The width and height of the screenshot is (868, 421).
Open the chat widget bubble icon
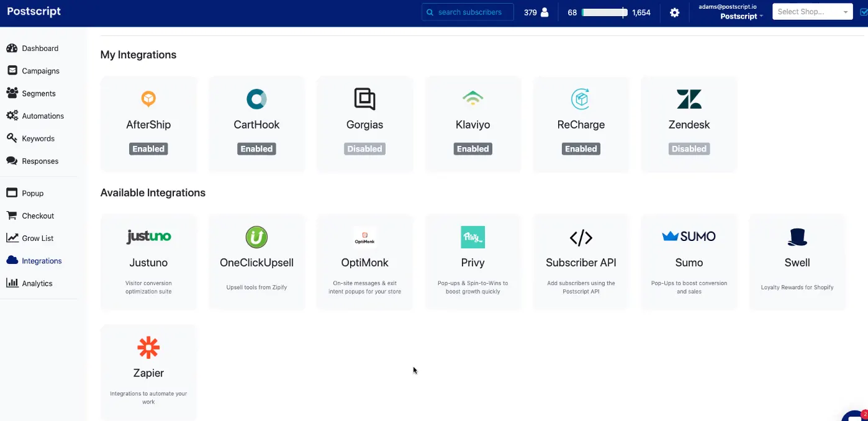click(856, 415)
